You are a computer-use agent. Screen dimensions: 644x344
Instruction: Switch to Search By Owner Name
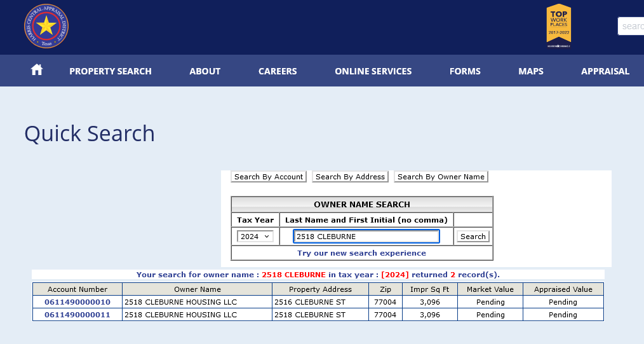[x=441, y=177]
